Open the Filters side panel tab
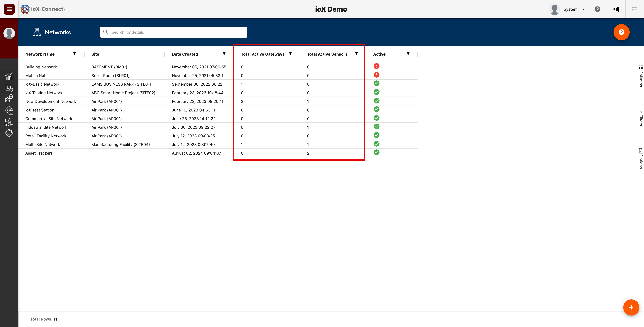 pyautogui.click(x=641, y=118)
